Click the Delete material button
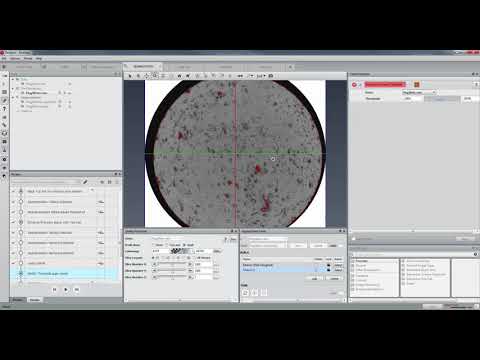 pos(334,278)
